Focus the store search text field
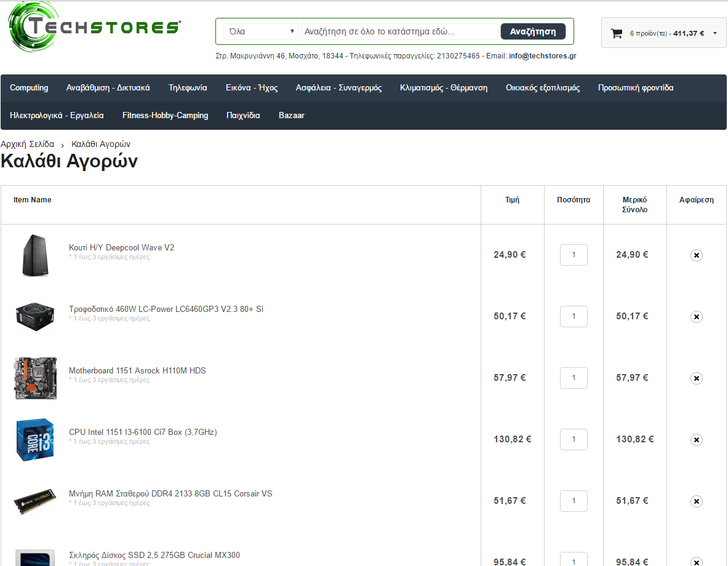The width and height of the screenshot is (728, 566). 399,31
